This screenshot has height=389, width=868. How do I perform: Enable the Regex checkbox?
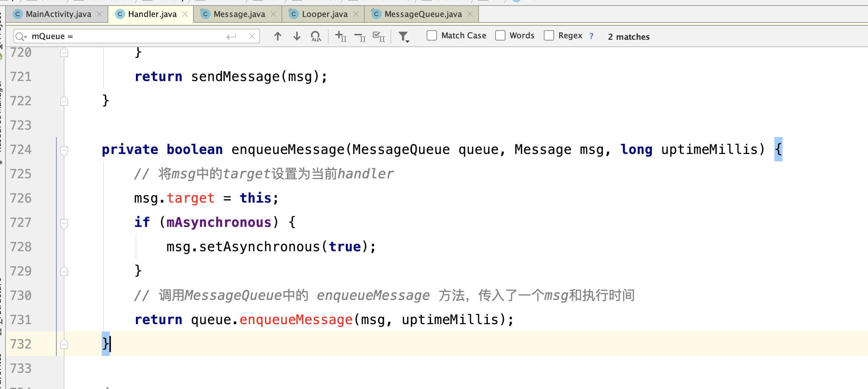pos(549,35)
